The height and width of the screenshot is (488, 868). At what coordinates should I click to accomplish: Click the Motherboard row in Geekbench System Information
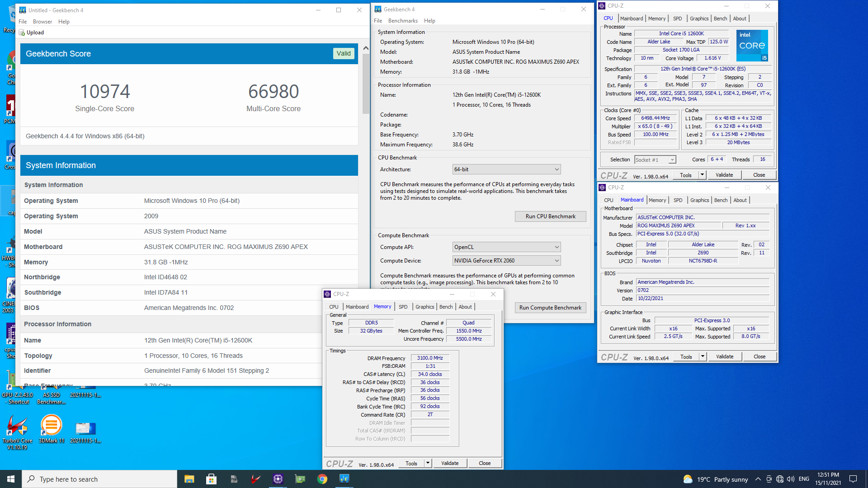coord(189,247)
